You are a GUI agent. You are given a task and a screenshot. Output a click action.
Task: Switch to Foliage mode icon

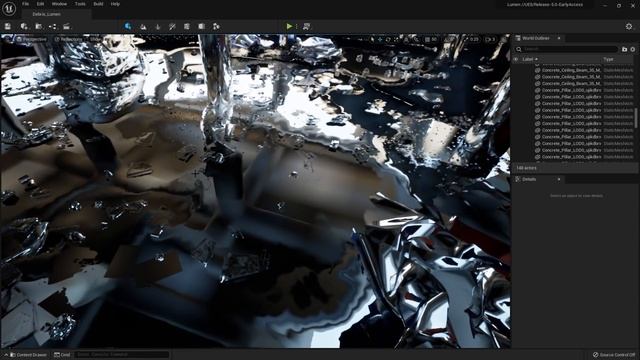pos(158,27)
